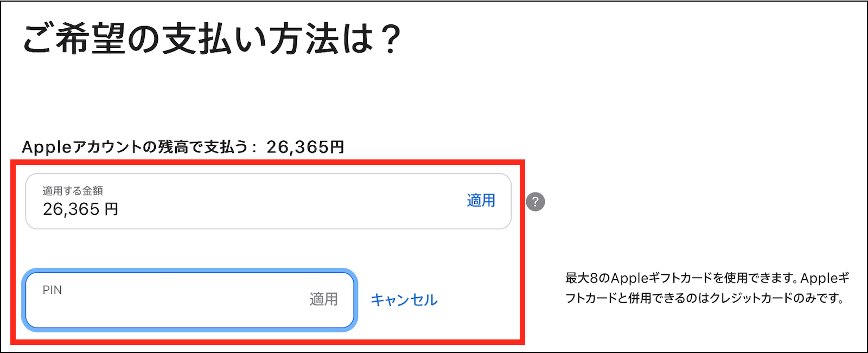Click the ご希望の支払い方法は？ heading
Image resolution: width=868 pixels, height=353 pixels.
coord(212,40)
